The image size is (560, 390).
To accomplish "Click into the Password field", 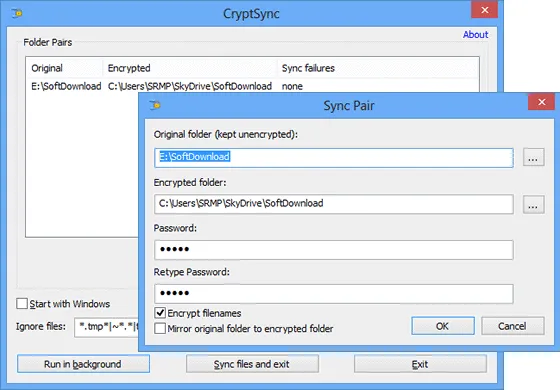I will pos(334,250).
